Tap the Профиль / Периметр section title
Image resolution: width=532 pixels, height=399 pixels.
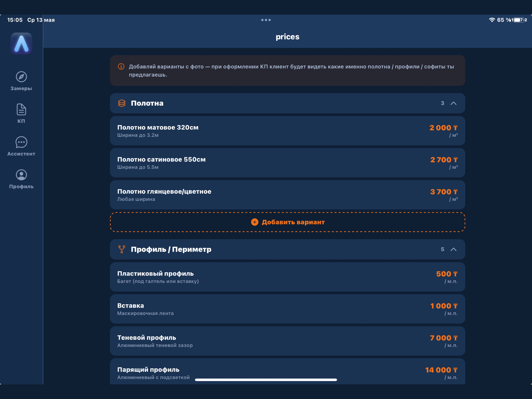[x=171, y=249]
